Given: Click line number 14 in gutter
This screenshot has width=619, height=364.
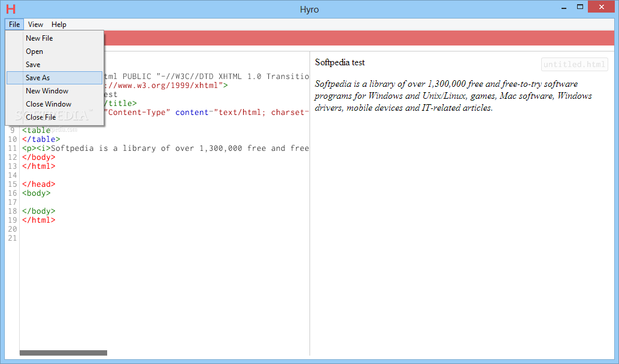Looking at the screenshot, I should click(12, 175).
